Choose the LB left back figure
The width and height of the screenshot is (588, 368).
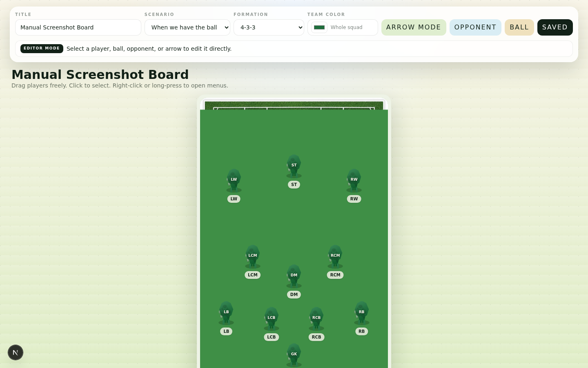point(226,313)
